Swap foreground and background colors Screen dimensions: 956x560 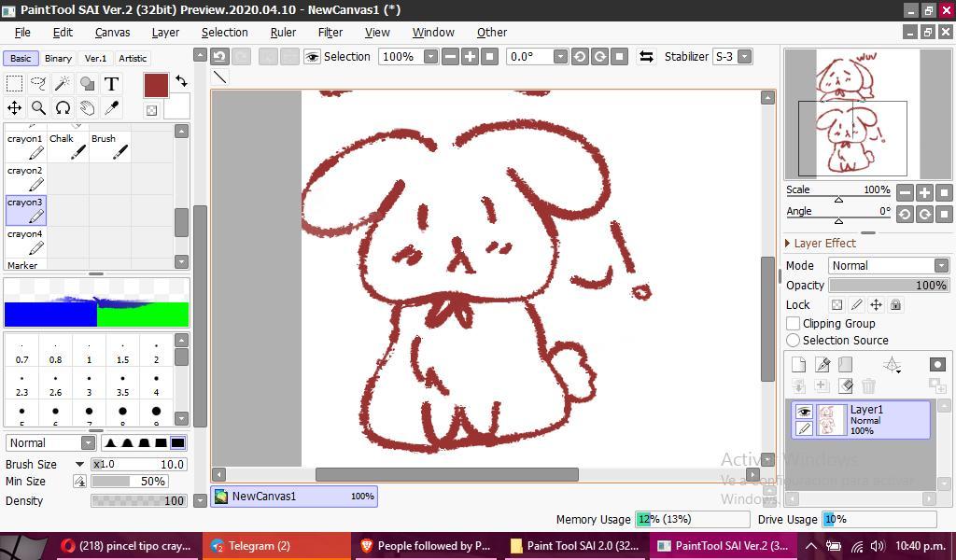181,80
